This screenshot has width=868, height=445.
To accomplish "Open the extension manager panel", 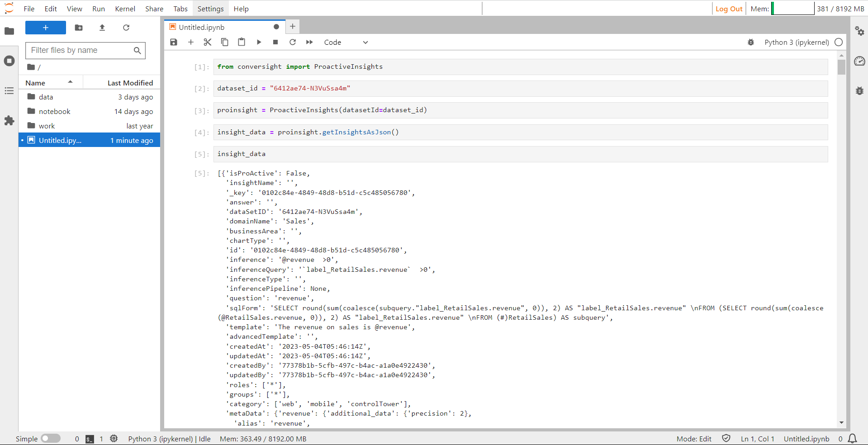I will click(x=9, y=121).
